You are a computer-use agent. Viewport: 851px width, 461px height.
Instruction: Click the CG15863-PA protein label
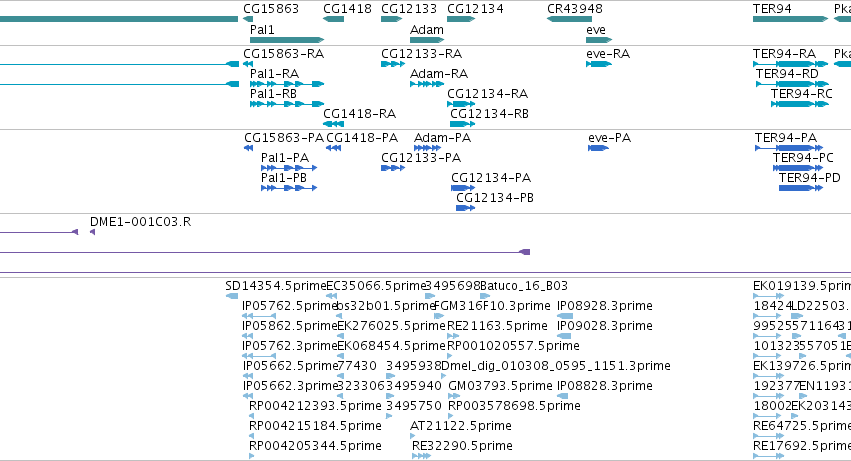284,138
